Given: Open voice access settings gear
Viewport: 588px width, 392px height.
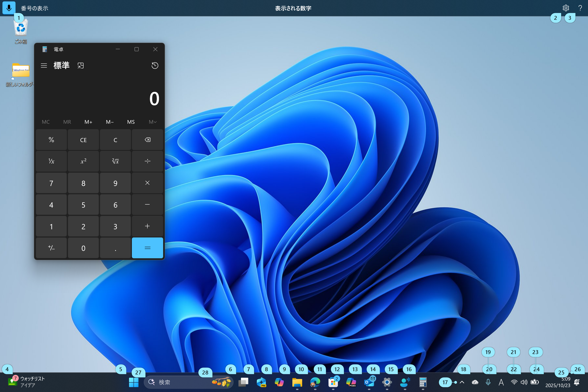Looking at the screenshot, I should coord(566,8).
